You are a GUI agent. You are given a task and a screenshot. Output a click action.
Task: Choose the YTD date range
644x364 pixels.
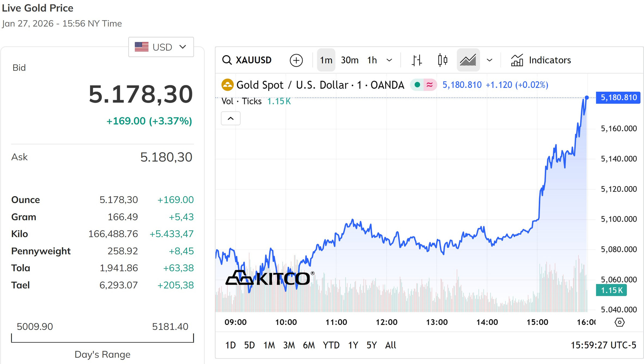pos(331,345)
